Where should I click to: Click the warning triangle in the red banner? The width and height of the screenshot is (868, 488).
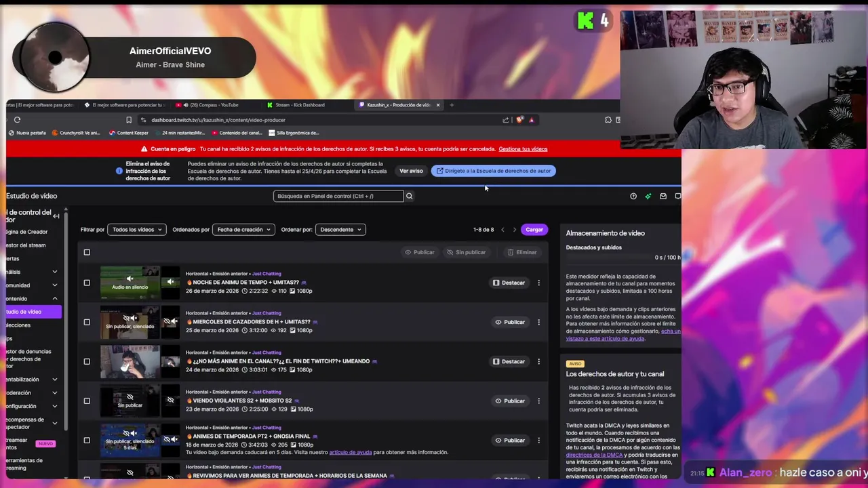pyautogui.click(x=144, y=149)
